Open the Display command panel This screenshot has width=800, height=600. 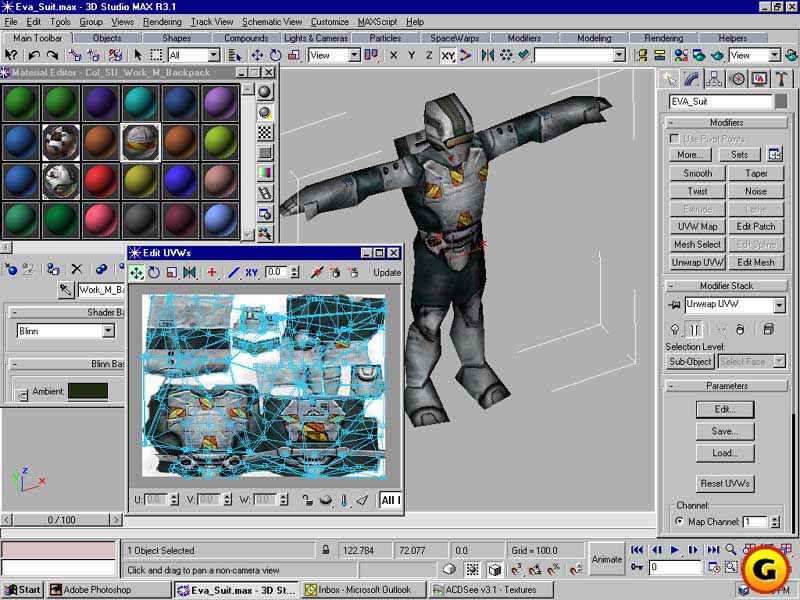point(760,79)
